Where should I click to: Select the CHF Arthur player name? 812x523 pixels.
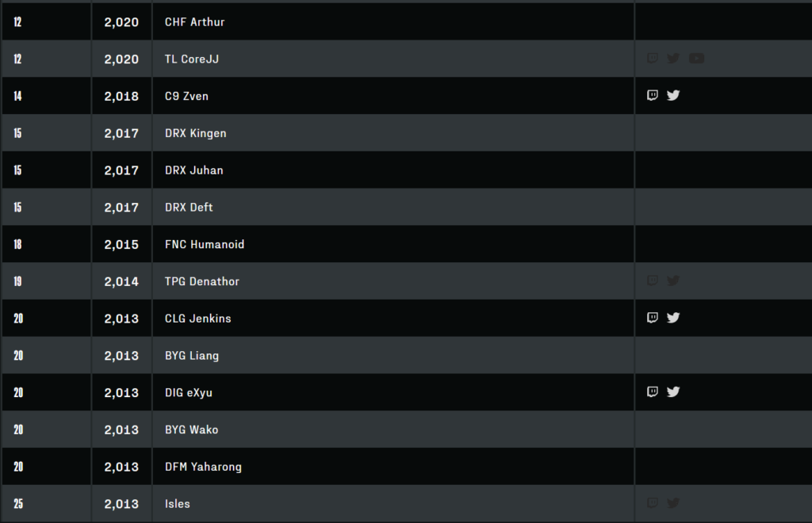[x=195, y=22]
